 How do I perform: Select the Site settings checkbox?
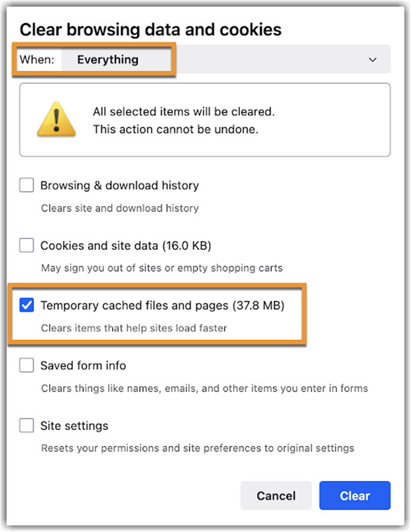click(x=27, y=425)
